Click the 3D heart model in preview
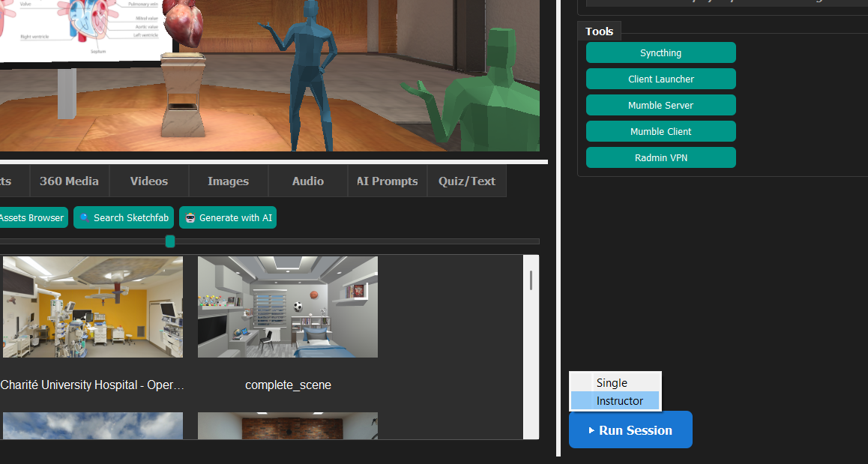868x464 pixels. coord(185,23)
